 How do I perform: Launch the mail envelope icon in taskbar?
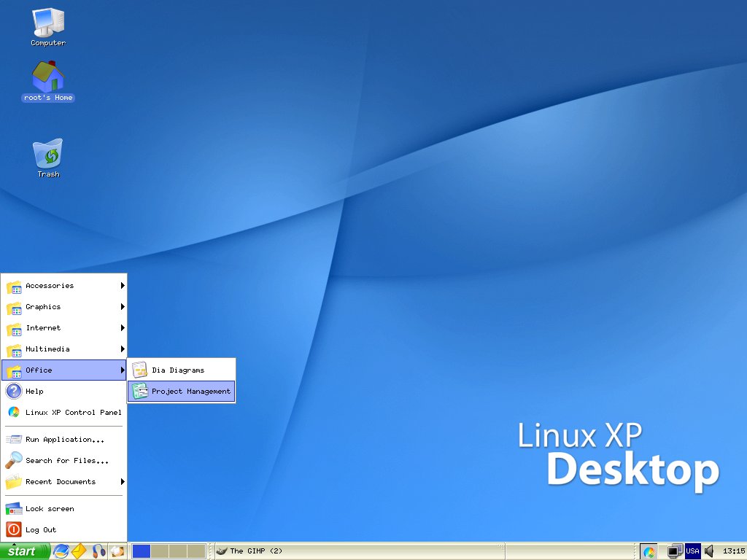79,551
